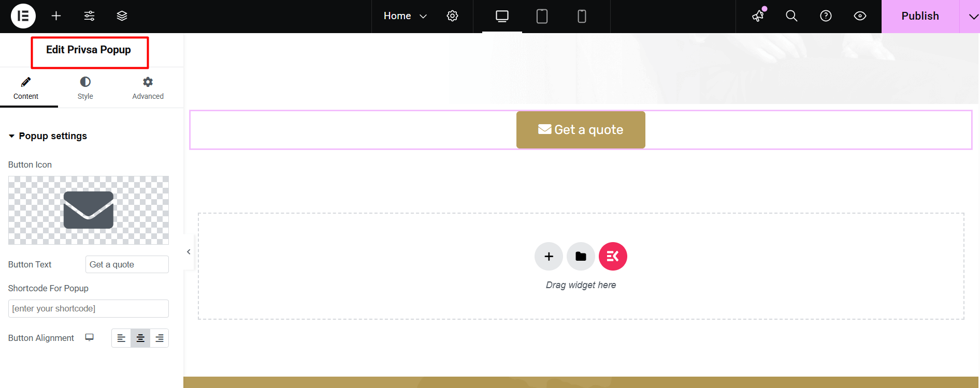
Task: Open Button Alignment responsive device icon
Action: pos(90,337)
